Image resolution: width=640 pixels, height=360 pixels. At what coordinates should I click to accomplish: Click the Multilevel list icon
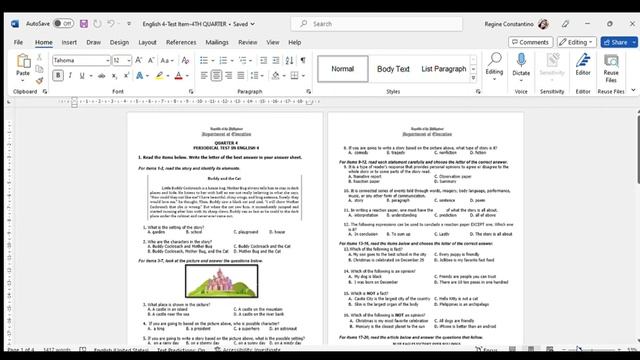pyautogui.click(x=243, y=60)
